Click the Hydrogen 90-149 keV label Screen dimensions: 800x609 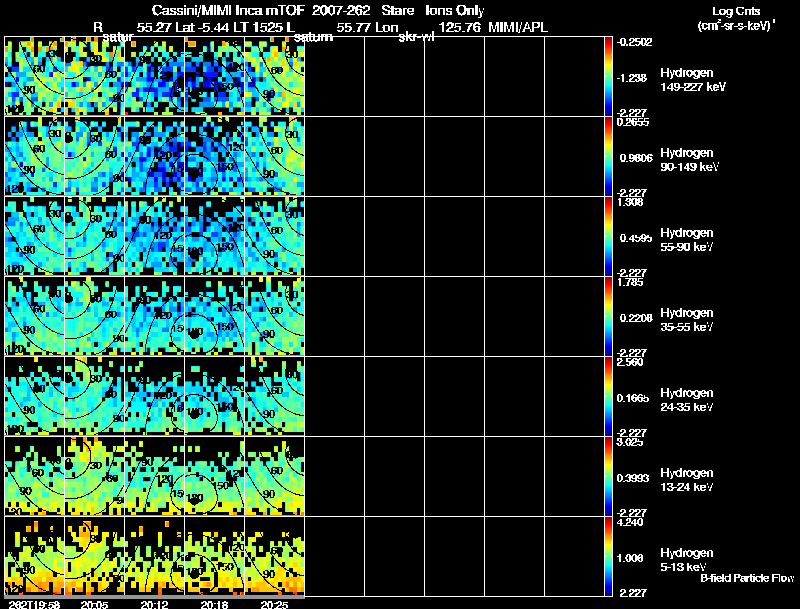(x=687, y=159)
